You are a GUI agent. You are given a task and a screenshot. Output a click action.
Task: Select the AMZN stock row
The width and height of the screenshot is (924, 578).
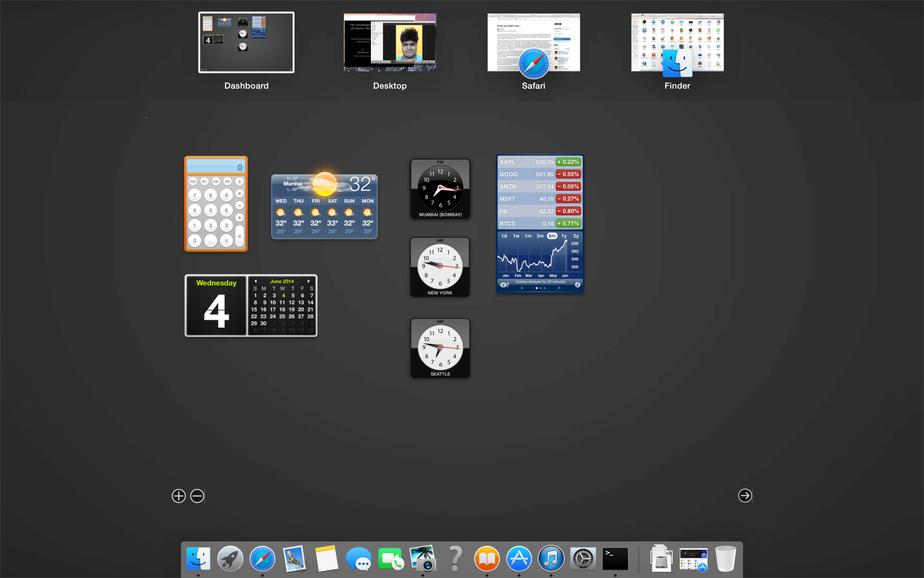click(x=540, y=187)
